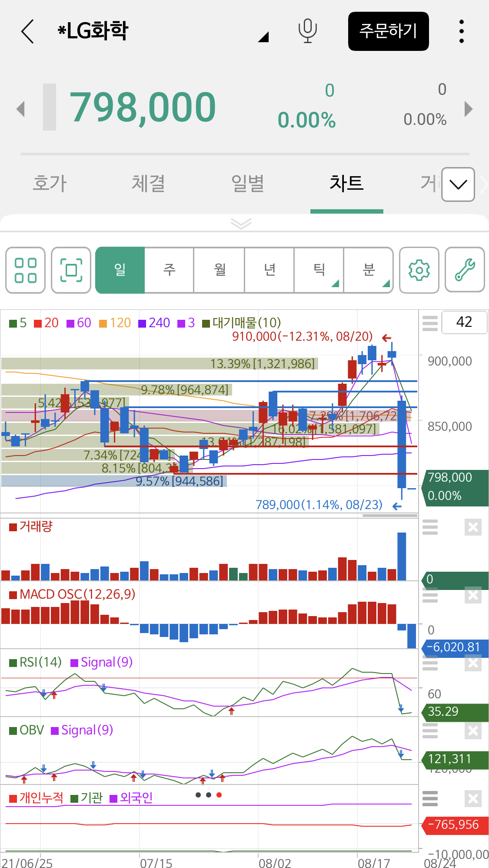Tap the 외국인 legend label

click(x=131, y=798)
